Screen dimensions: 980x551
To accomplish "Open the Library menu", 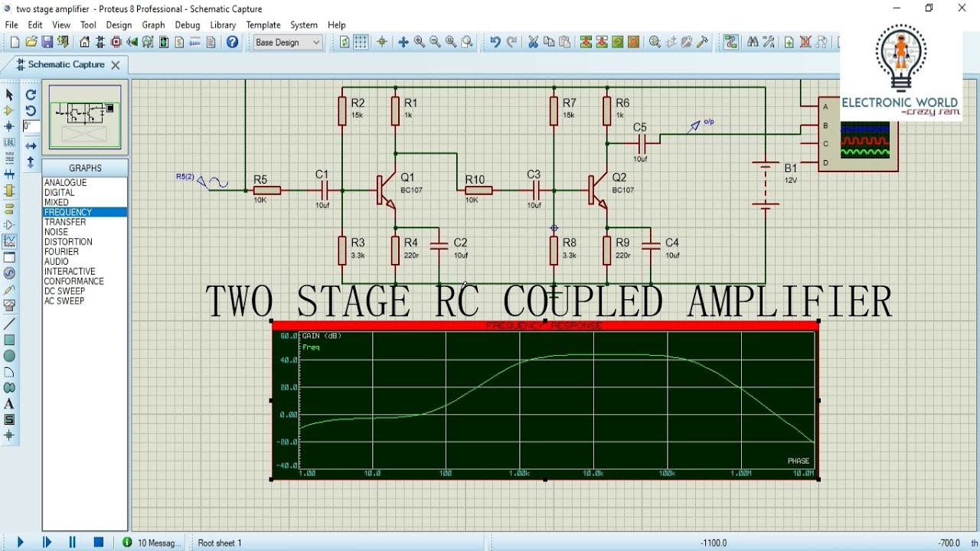I will [223, 24].
